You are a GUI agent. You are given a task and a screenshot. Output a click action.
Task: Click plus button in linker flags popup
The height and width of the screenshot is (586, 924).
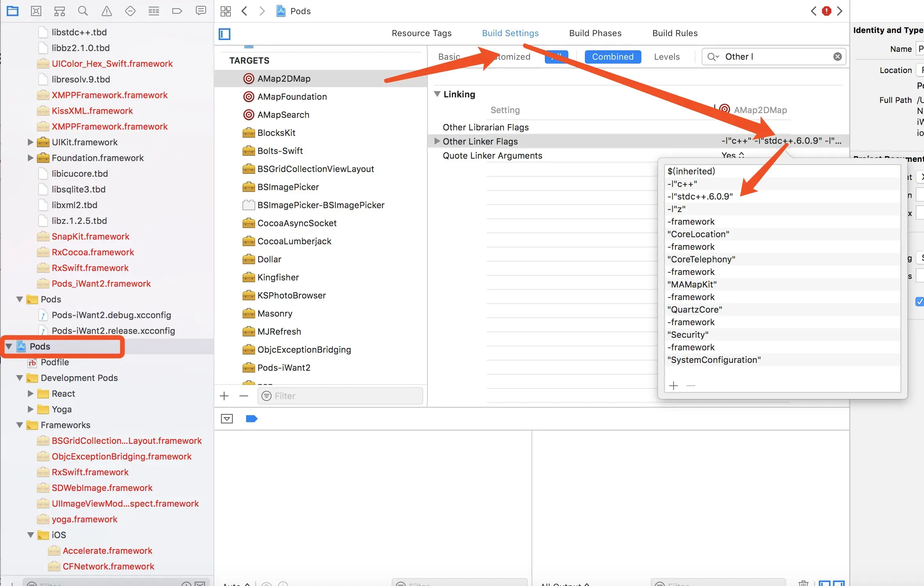674,385
